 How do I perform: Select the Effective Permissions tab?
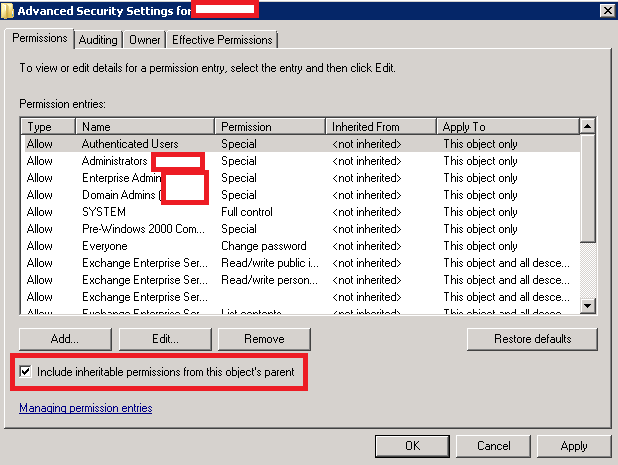click(222, 40)
